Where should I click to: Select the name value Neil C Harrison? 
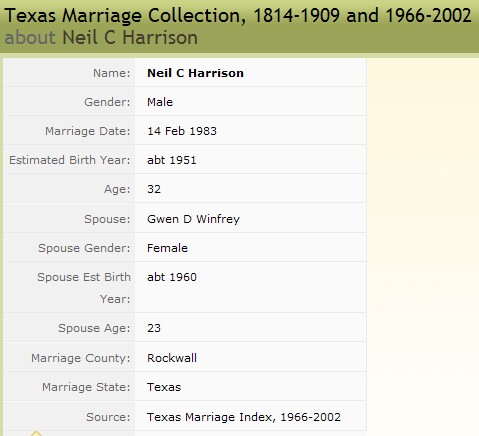click(x=195, y=73)
